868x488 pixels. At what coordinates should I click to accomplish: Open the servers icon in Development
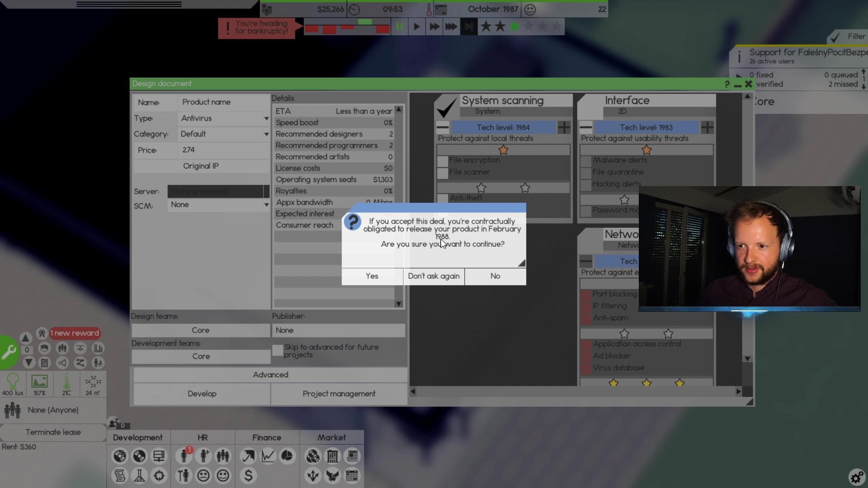coord(159,456)
